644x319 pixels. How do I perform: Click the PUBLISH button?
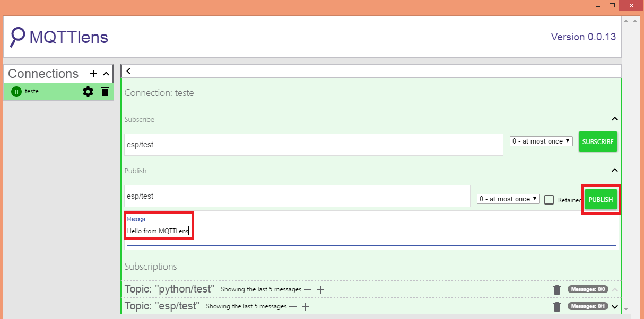[600, 199]
